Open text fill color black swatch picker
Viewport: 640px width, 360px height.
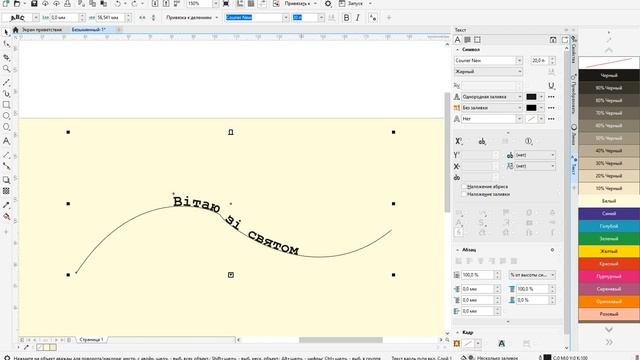tap(534, 97)
